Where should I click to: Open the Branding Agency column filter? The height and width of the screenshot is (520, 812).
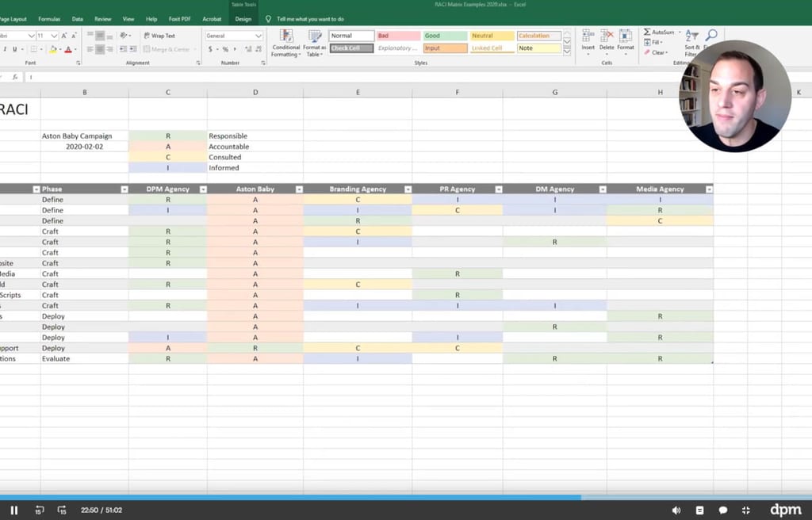tap(408, 189)
